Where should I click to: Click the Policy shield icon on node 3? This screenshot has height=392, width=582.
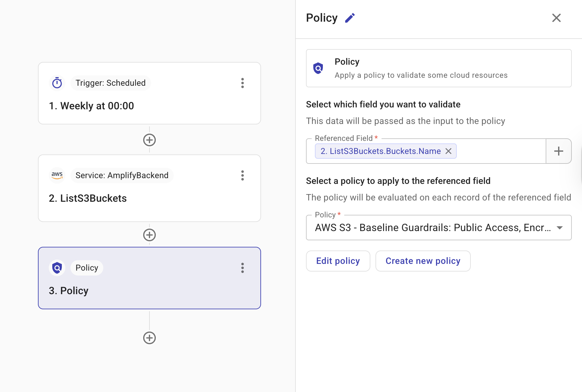click(x=57, y=268)
